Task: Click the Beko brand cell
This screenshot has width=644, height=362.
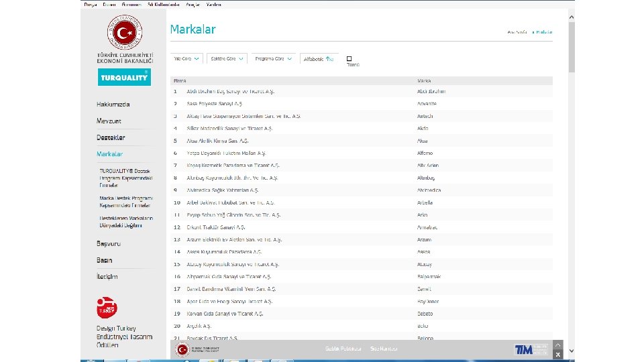Action: coord(423,326)
